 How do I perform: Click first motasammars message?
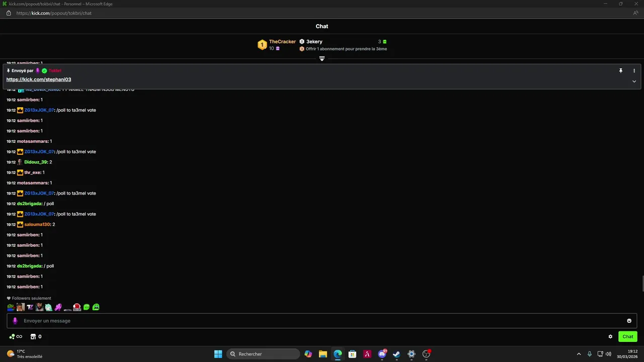point(29,141)
